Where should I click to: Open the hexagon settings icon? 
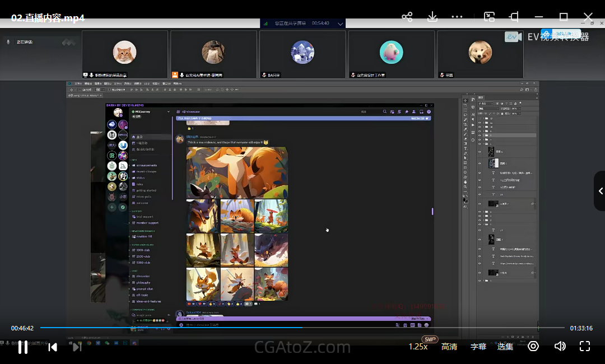point(533,346)
